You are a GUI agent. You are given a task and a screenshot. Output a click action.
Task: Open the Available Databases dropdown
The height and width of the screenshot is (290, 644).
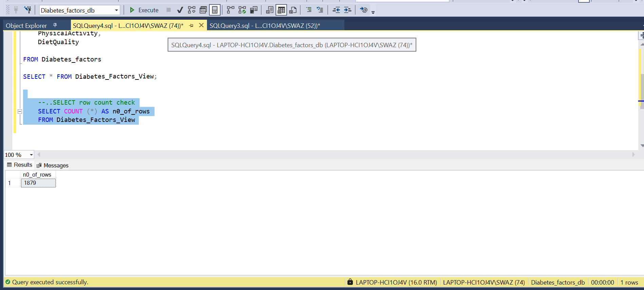point(116,10)
